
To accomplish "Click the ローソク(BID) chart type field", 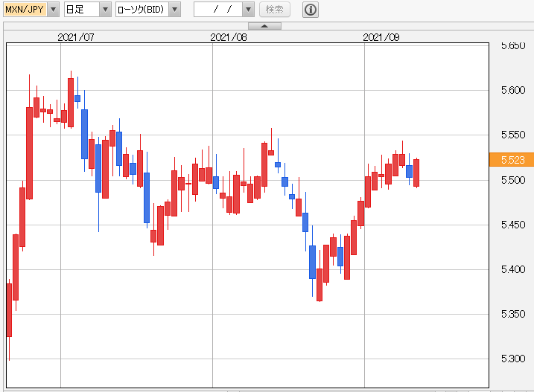I will 142,10.
